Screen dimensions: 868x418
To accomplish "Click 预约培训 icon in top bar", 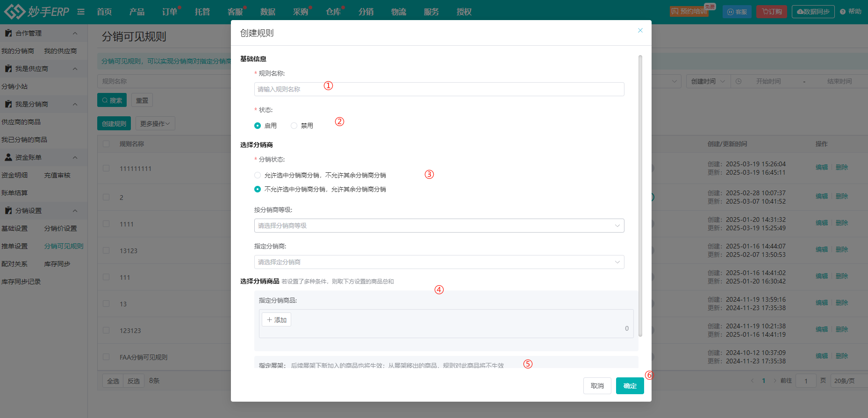I will point(674,11).
